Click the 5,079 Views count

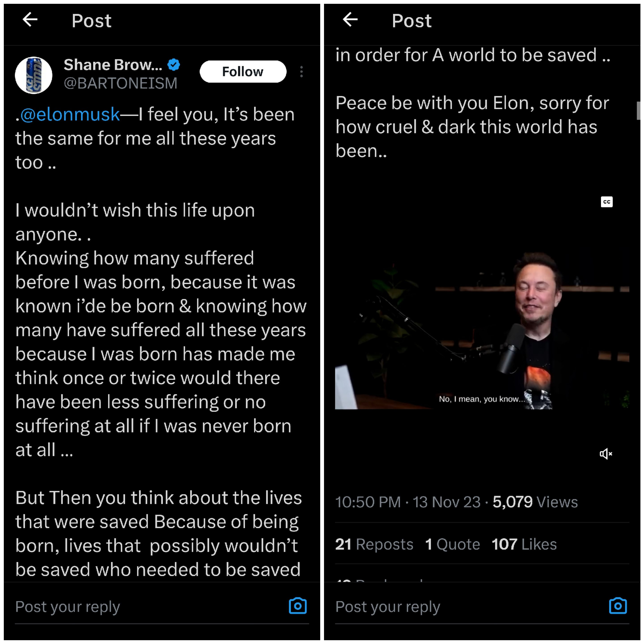535,502
